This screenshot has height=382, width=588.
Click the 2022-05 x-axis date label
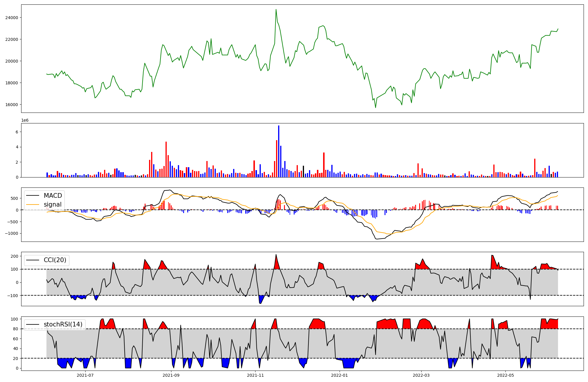505,375
